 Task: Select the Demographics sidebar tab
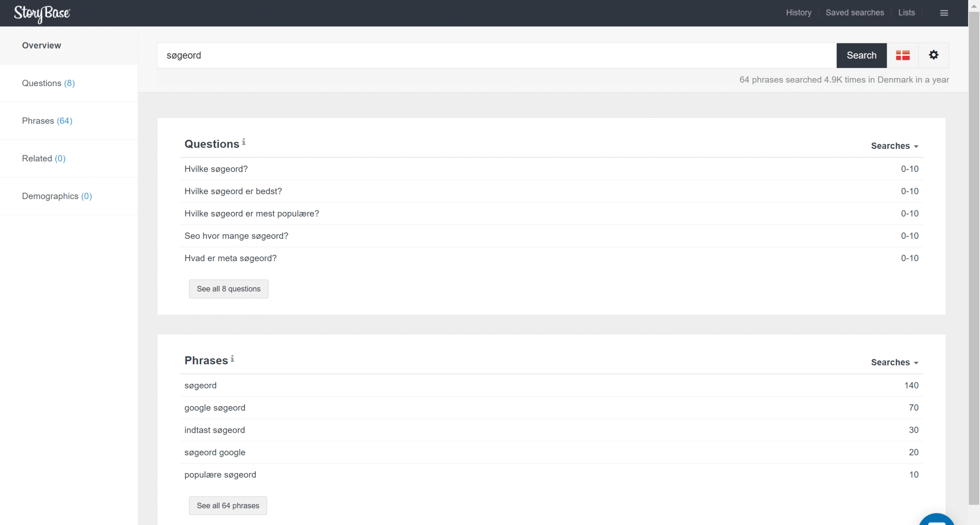click(57, 196)
